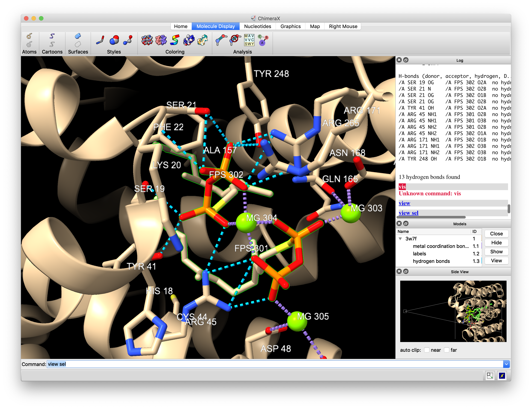Viewport: 532px width, 409px height.
Task: Click the 'MG 304' label in the 3D view
Action: click(x=261, y=218)
